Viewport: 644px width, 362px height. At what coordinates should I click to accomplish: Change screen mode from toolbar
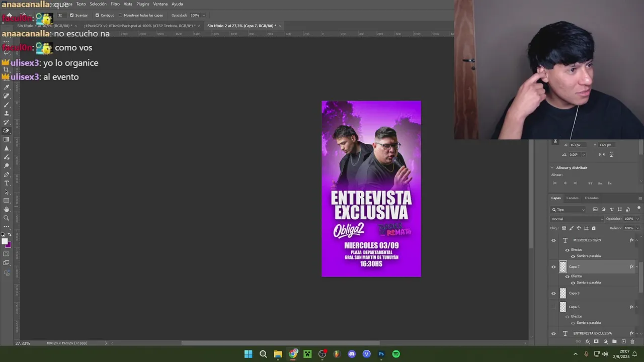7,263
